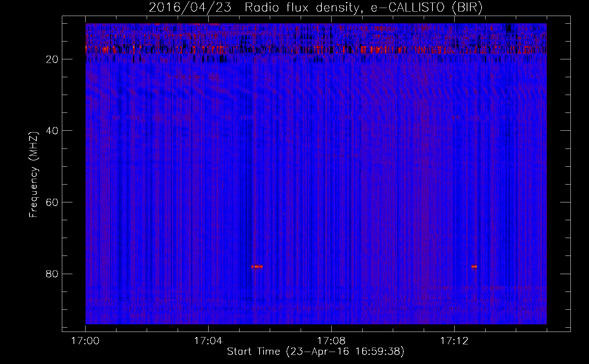Click the plot title text e-CALLISTO (BIR)
This screenshot has width=589, height=364.
427,8
